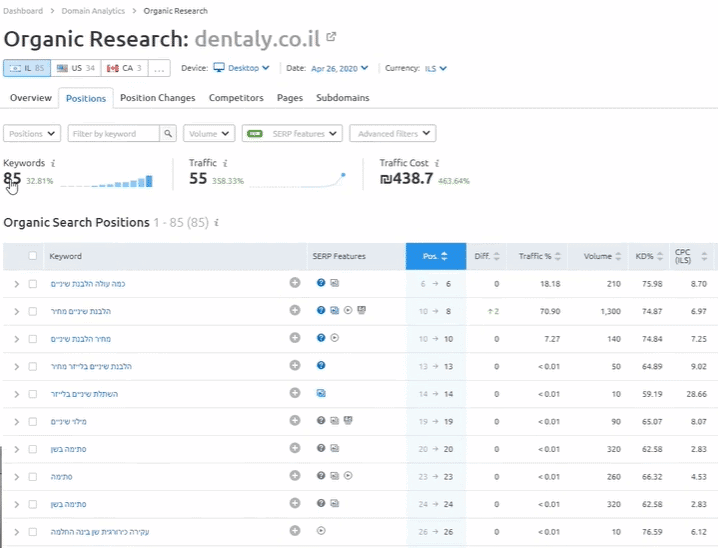Tick checkbox for the position 19 keyword row
The width and height of the screenshot is (718, 548).
pyautogui.click(x=33, y=422)
